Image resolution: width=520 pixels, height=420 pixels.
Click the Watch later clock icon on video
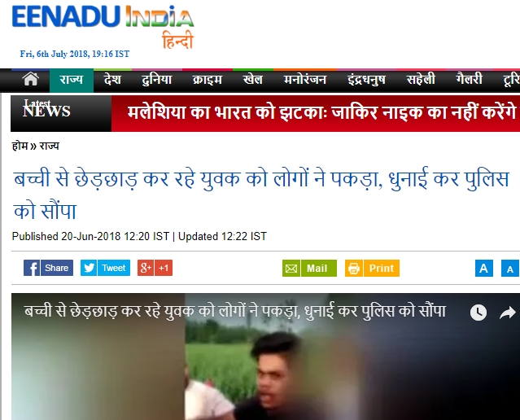click(478, 313)
